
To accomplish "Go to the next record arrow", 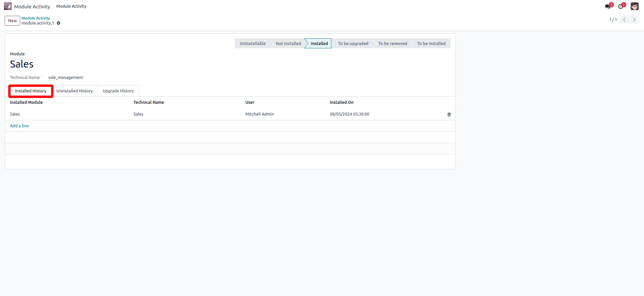I will pyautogui.click(x=634, y=20).
